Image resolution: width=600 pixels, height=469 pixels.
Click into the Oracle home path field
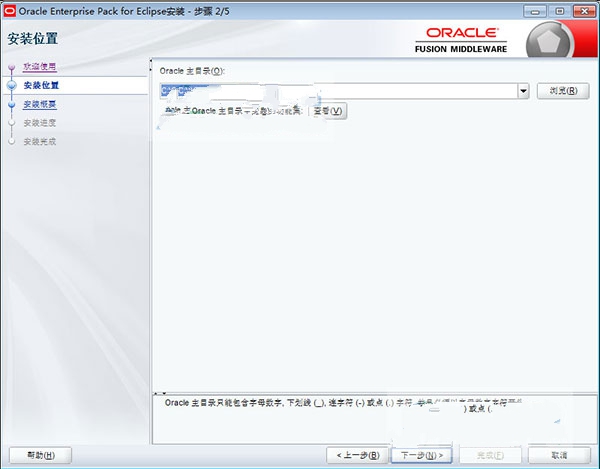click(x=339, y=91)
